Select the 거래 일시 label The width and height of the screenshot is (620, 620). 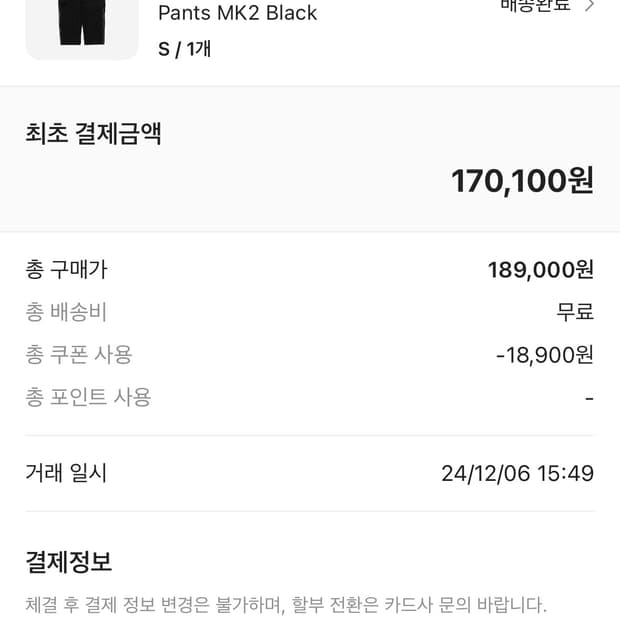point(66,473)
